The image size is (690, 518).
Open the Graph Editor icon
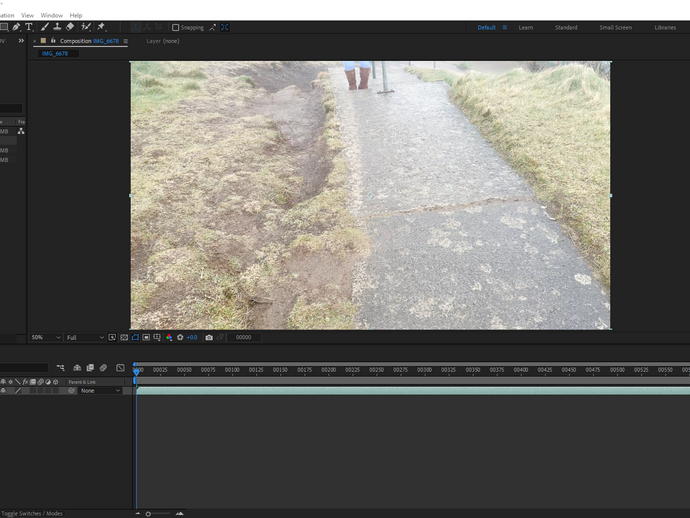(120, 367)
